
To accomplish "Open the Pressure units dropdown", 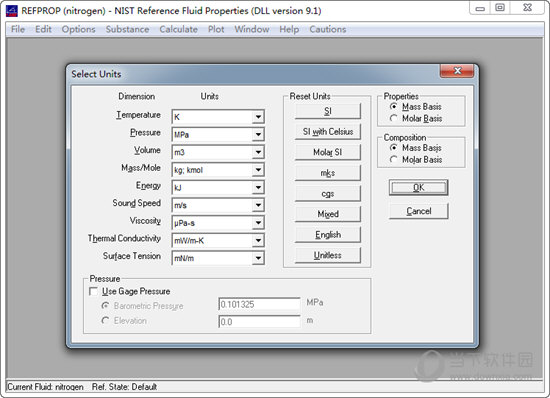I will coord(258,134).
